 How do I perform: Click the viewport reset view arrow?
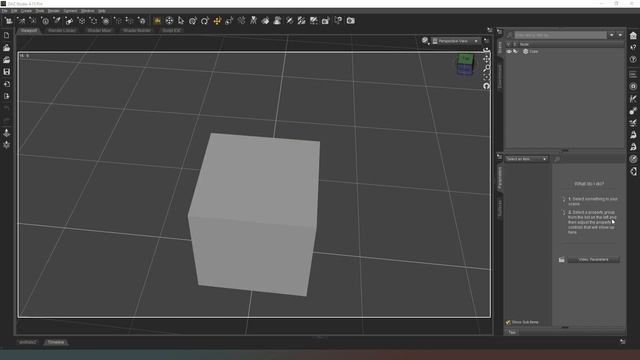tap(486, 86)
